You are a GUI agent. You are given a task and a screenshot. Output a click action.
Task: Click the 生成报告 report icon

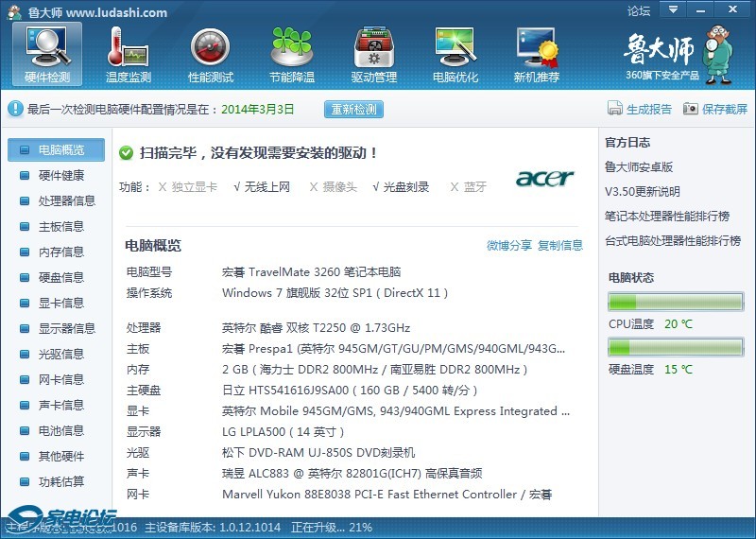[615, 109]
